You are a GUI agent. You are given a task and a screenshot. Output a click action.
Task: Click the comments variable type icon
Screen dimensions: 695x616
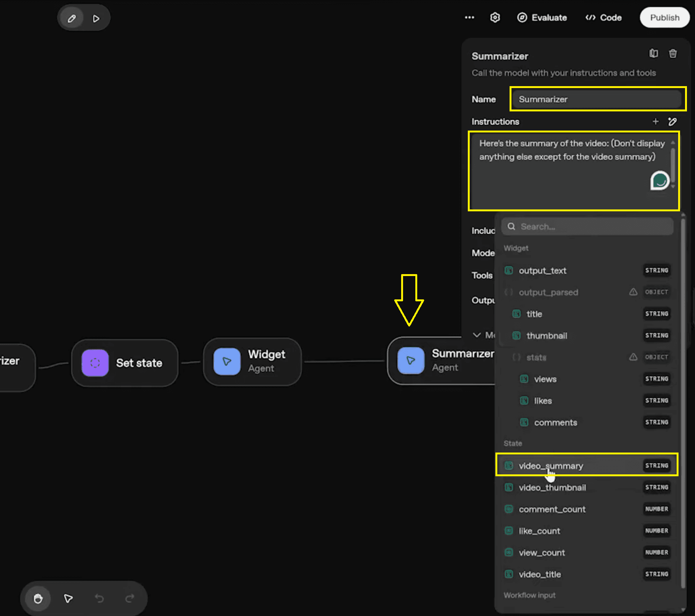(524, 422)
